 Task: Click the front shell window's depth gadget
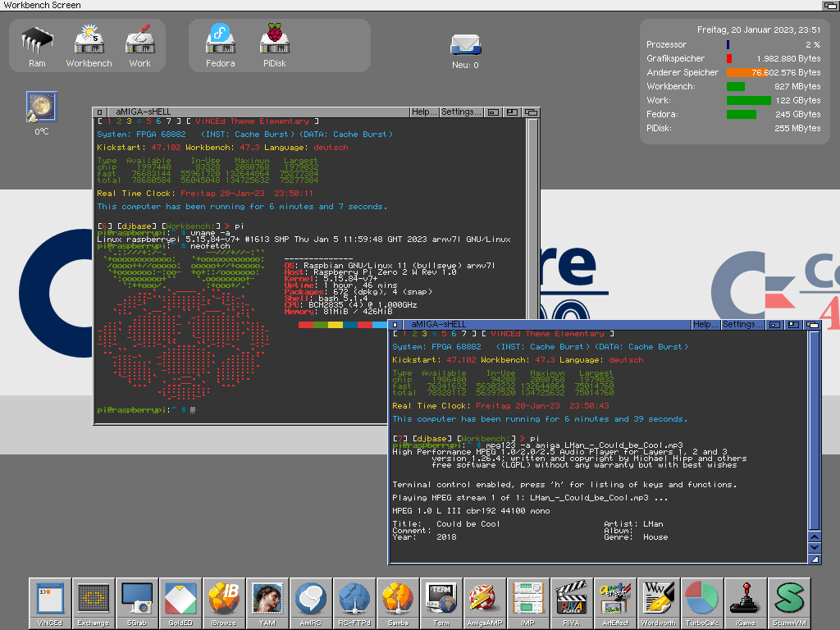[x=812, y=324]
